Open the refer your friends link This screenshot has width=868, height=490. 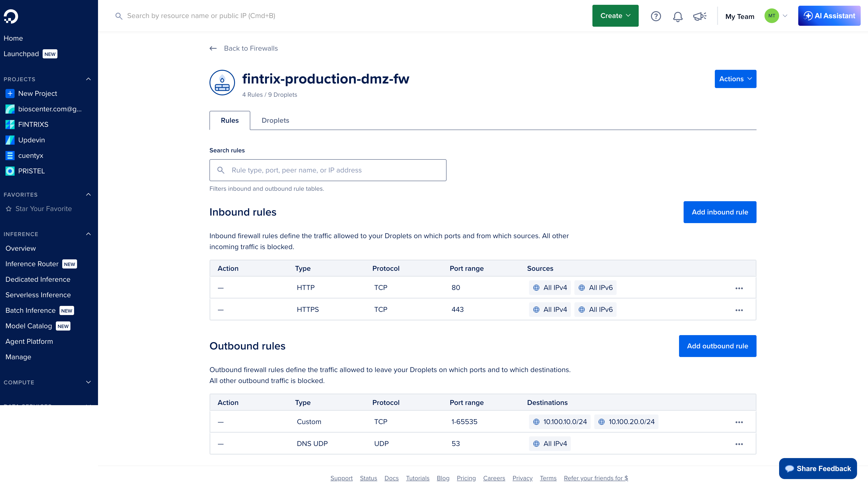coord(596,478)
